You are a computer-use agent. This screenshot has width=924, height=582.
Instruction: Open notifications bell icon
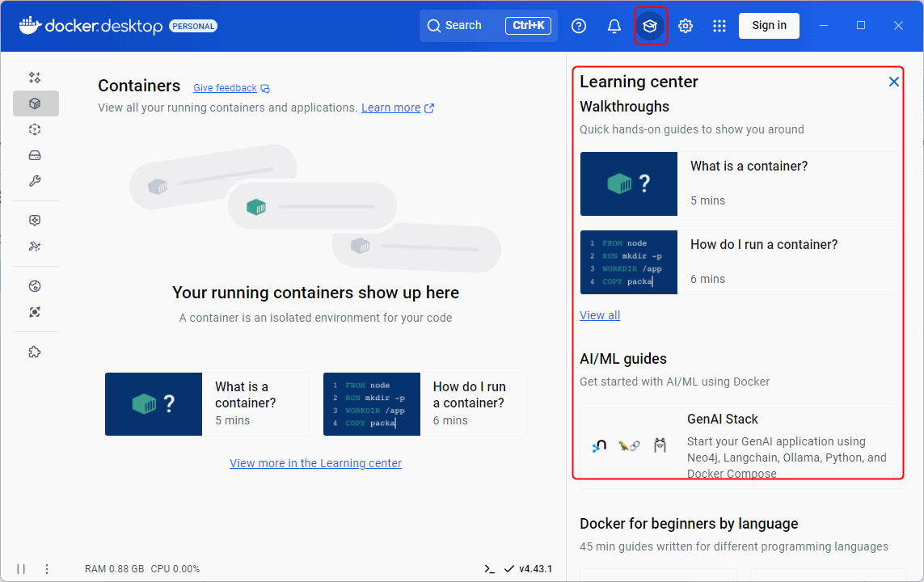coord(614,26)
